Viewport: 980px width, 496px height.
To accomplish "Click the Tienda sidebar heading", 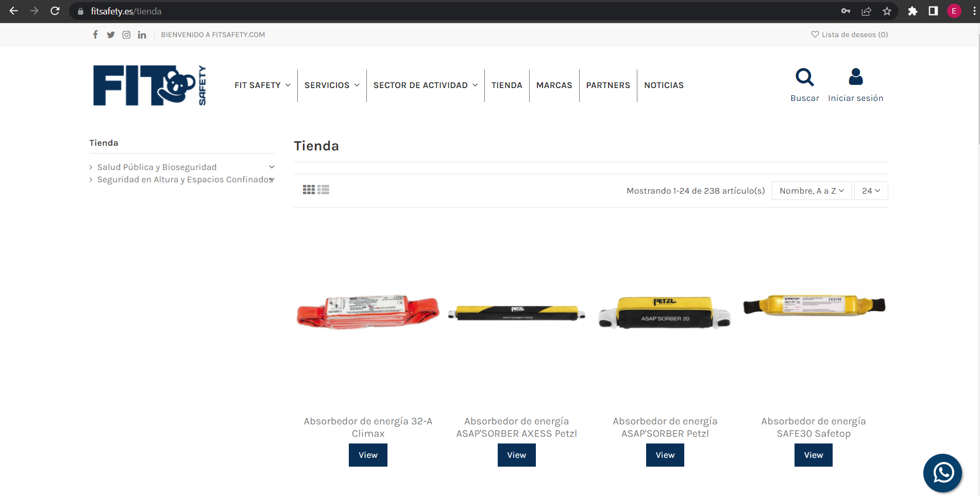I will (x=104, y=143).
